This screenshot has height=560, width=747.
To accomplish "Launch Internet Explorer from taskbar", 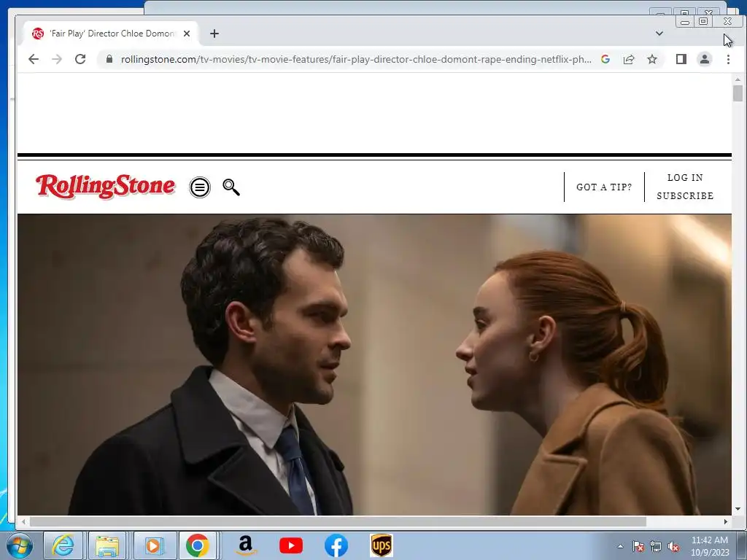I will pyautogui.click(x=63, y=545).
